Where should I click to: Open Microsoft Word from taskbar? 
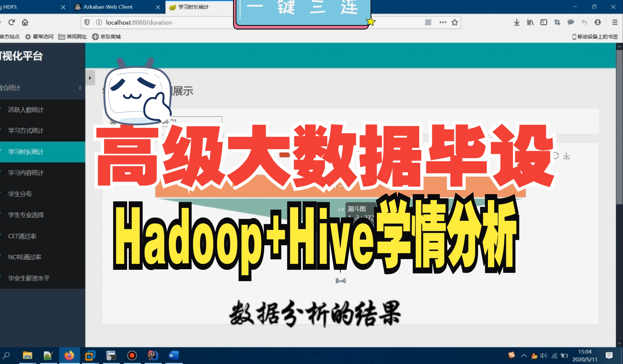(174, 356)
